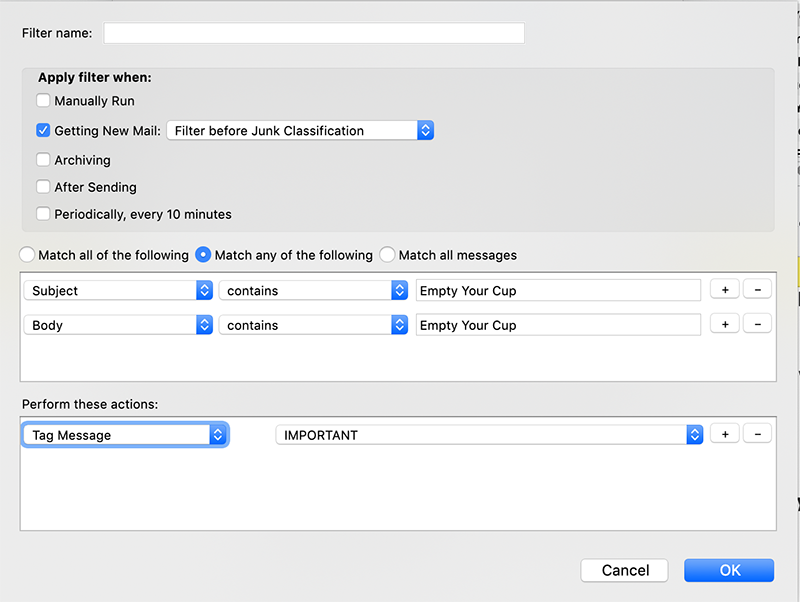Viewport: 800px width, 602px height.
Task: Click the minus button on Subject rule row
Action: coord(757,290)
